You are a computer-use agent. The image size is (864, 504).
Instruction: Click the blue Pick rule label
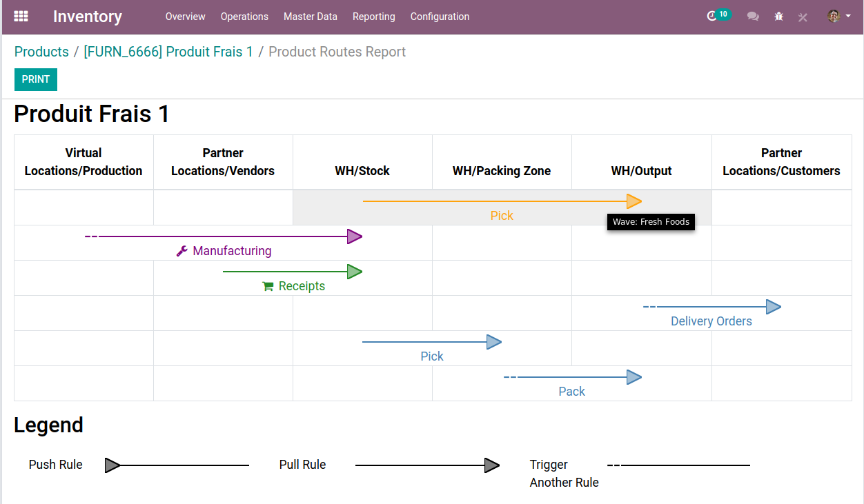pyautogui.click(x=432, y=356)
